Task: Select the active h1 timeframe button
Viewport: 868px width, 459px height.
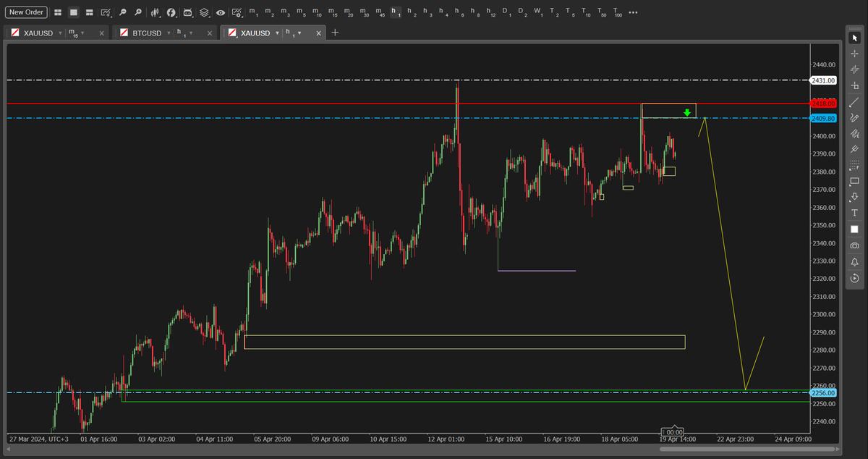Action: (396, 13)
